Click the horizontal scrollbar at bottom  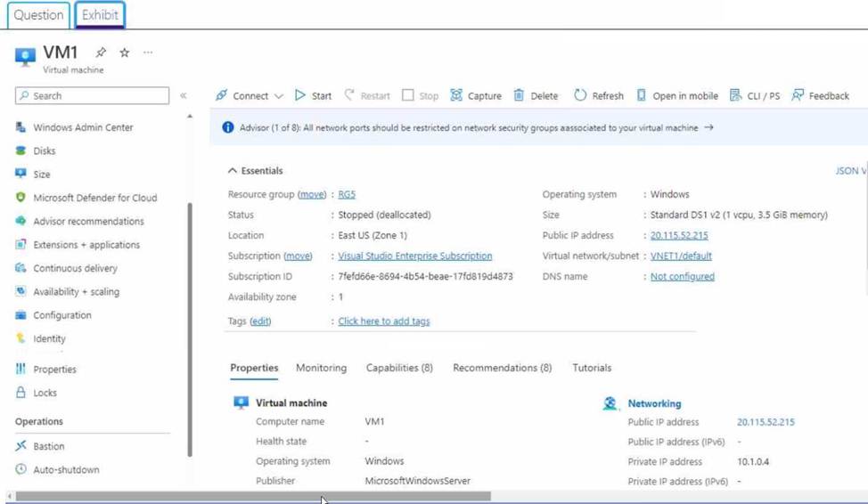pyautogui.click(x=253, y=496)
